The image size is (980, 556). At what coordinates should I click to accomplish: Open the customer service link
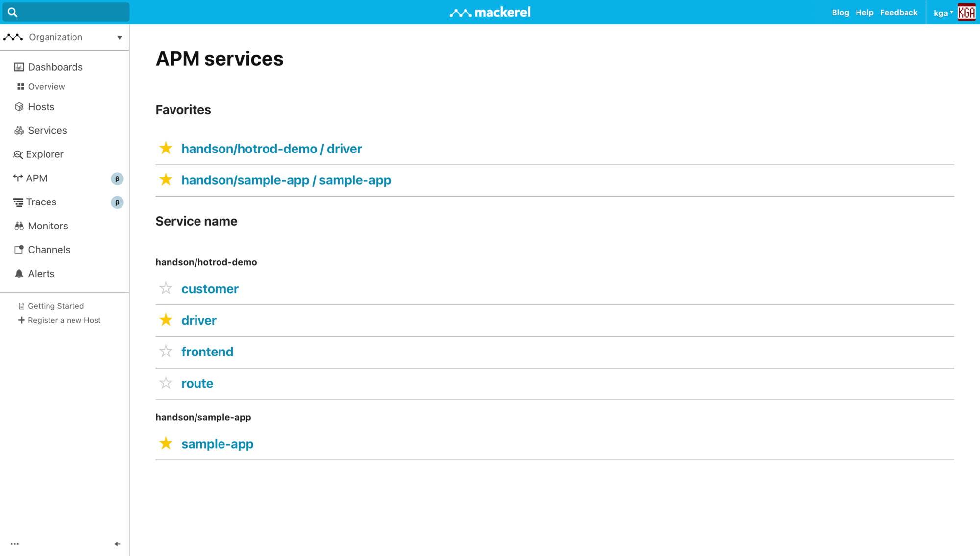210,289
